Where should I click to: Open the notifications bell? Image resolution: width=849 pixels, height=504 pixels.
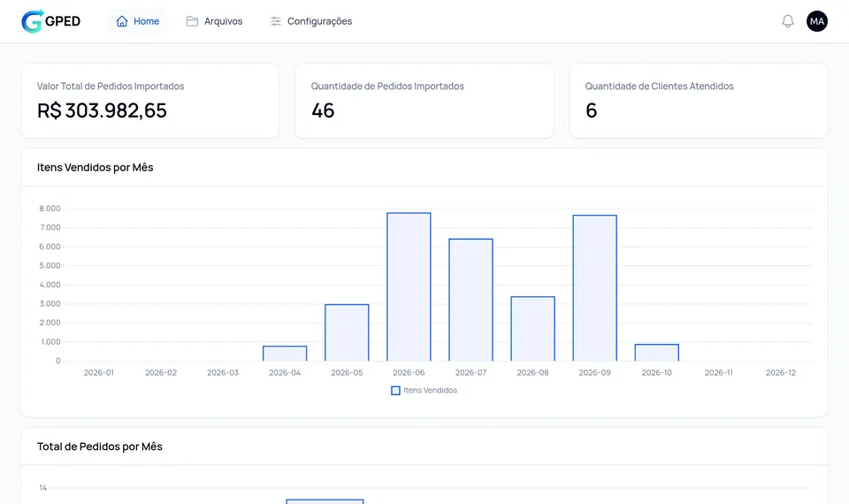pos(788,21)
